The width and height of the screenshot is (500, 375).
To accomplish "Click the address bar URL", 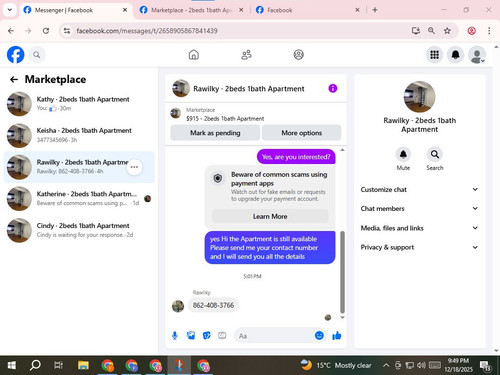I will 147,31.
